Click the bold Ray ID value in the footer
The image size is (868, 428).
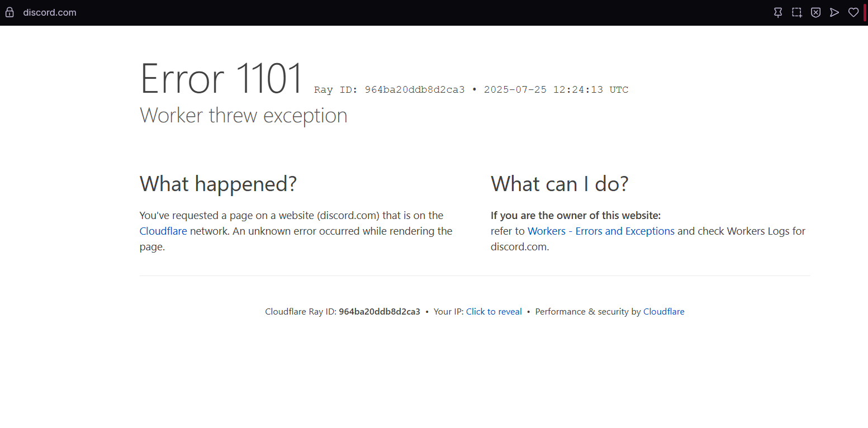tap(380, 312)
